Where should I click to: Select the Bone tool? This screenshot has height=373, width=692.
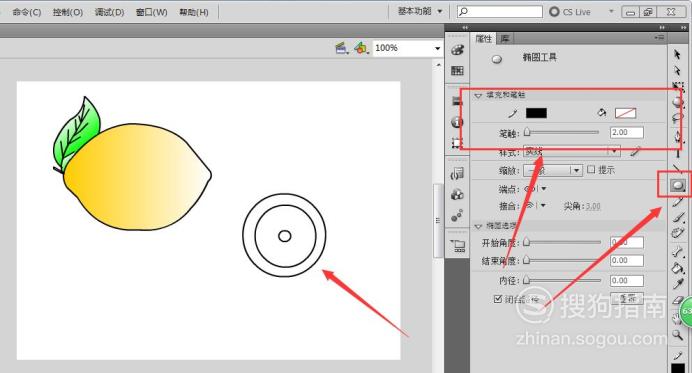pos(678,252)
